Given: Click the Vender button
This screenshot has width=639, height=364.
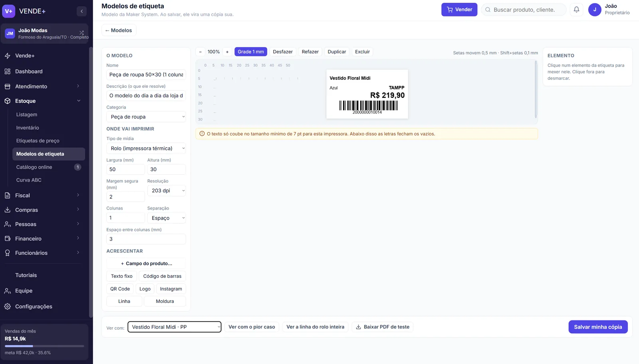Looking at the screenshot, I should [x=459, y=10].
